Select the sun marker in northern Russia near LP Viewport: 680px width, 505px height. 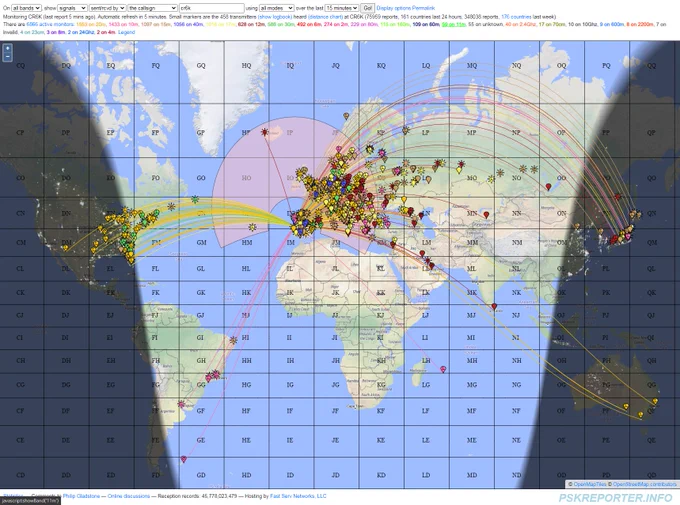[x=406, y=130]
